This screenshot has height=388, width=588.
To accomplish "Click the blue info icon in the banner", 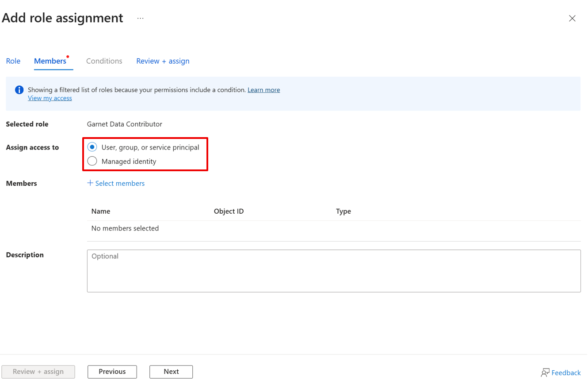I will tap(19, 89).
